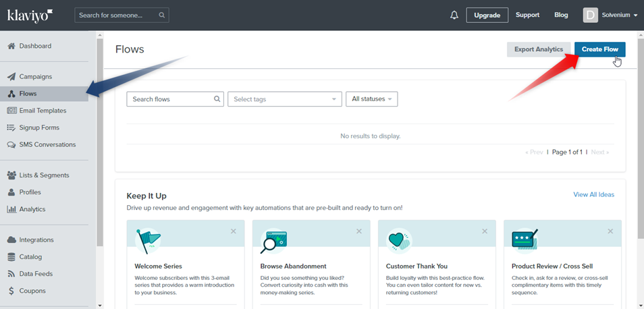644x309 pixels.
Task: Click the SMS Conversations chat icon
Action: (11, 144)
